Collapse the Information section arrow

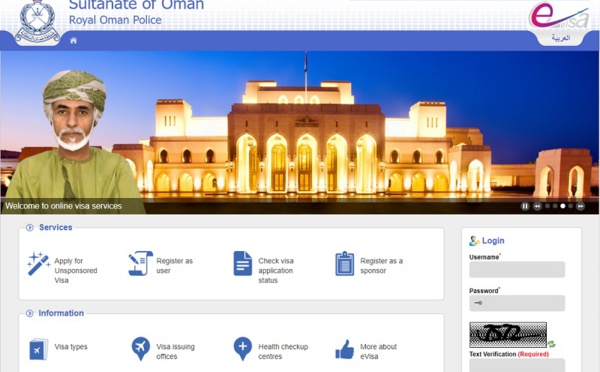coord(29,313)
